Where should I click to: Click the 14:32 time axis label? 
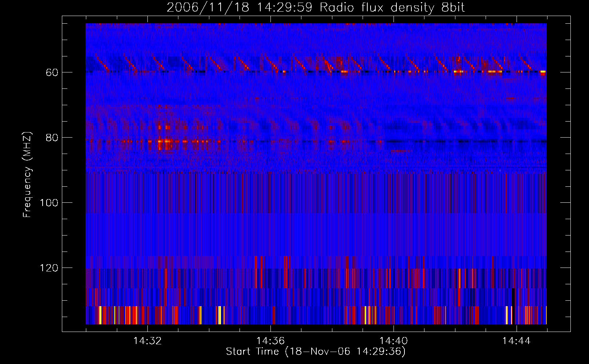click(147, 341)
